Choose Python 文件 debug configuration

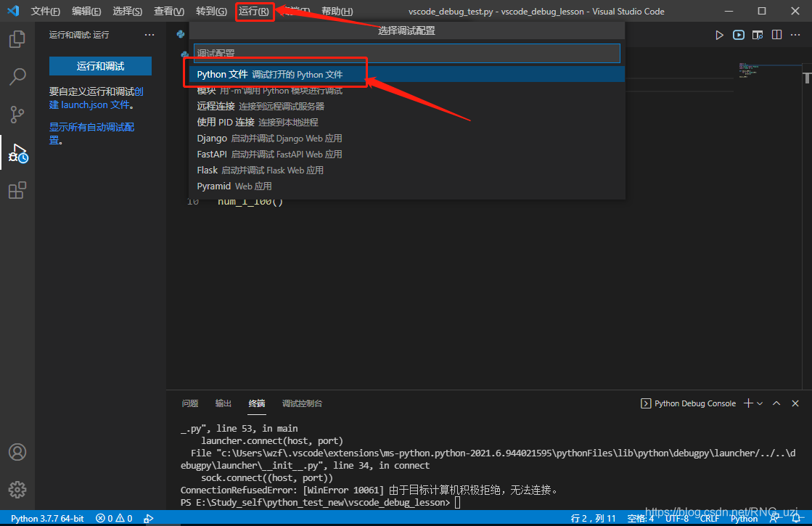406,74
